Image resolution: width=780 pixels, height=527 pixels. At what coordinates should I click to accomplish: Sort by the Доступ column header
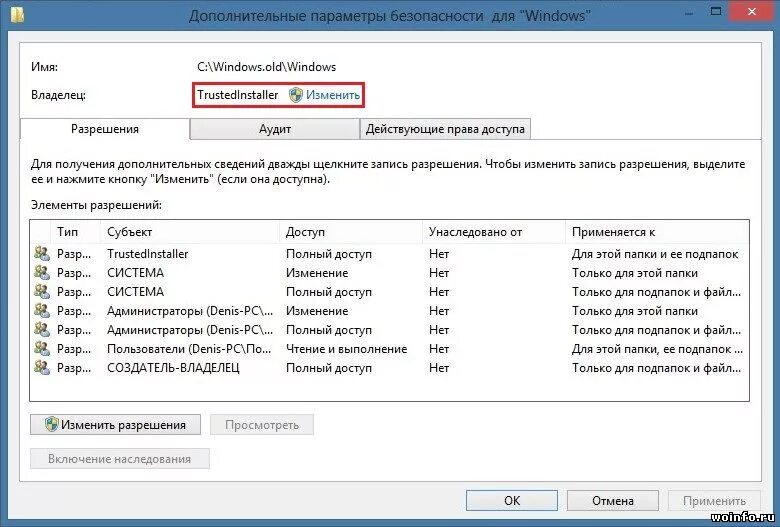pyautogui.click(x=351, y=232)
